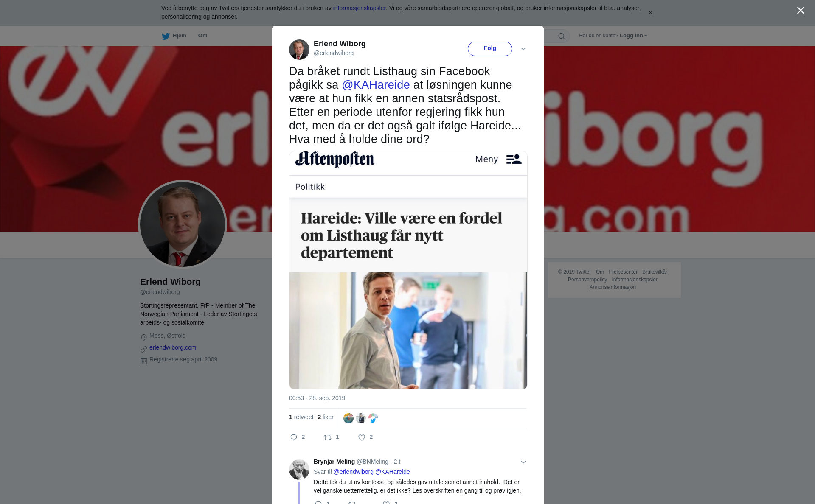Follow Erlend Wiborg with Følg button
Viewport: 815px width, 504px height.
click(490, 49)
